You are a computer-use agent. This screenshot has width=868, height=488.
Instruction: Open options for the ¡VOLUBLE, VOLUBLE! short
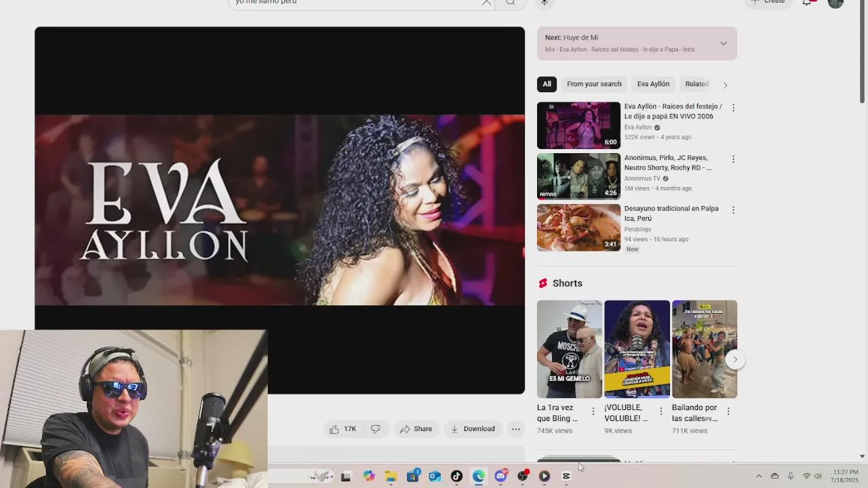pyautogui.click(x=661, y=411)
